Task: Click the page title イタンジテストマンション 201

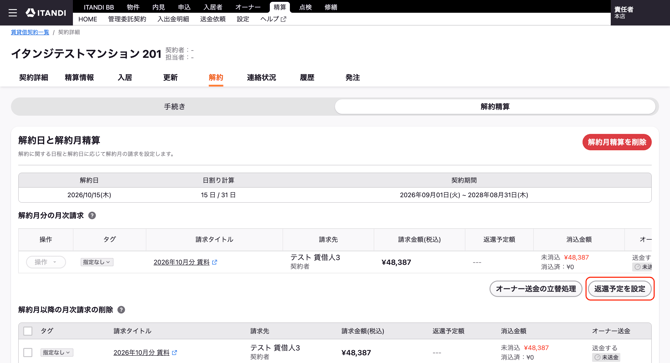Action: 86,54
